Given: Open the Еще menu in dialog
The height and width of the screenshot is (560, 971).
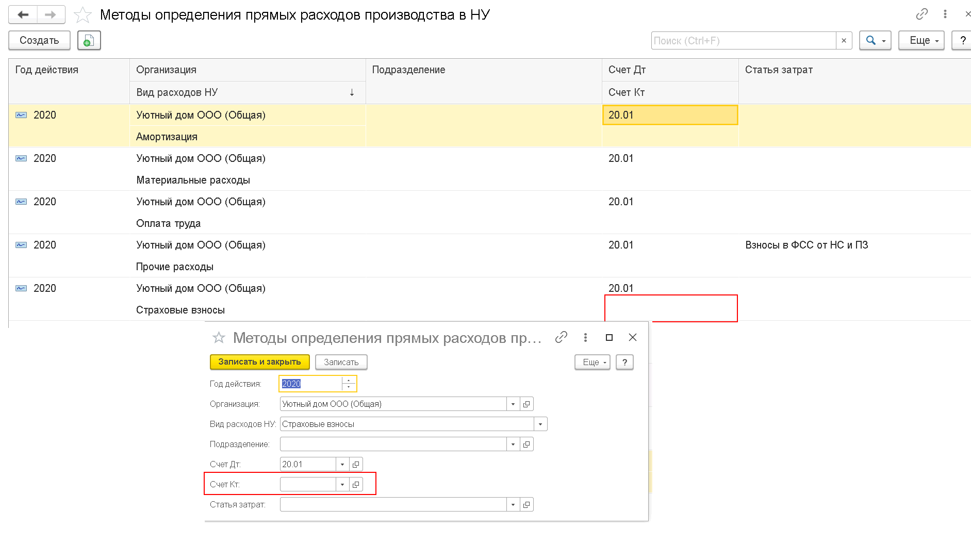Looking at the screenshot, I should pos(592,362).
